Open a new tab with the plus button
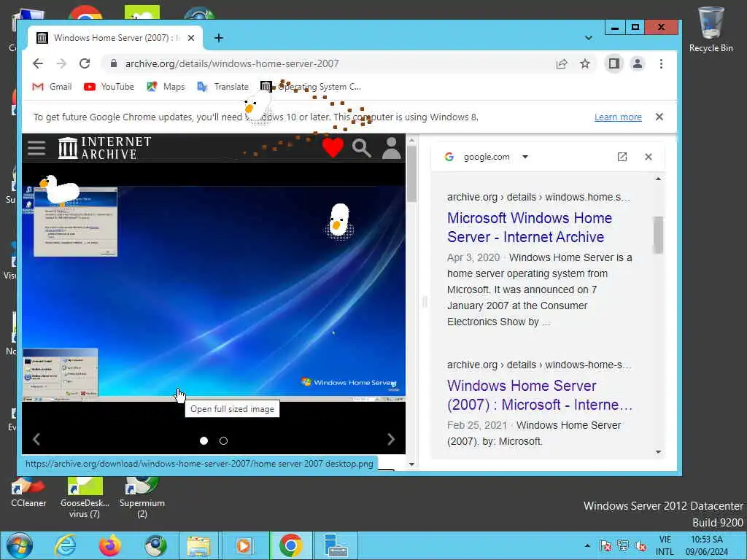The height and width of the screenshot is (560, 747). (219, 38)
